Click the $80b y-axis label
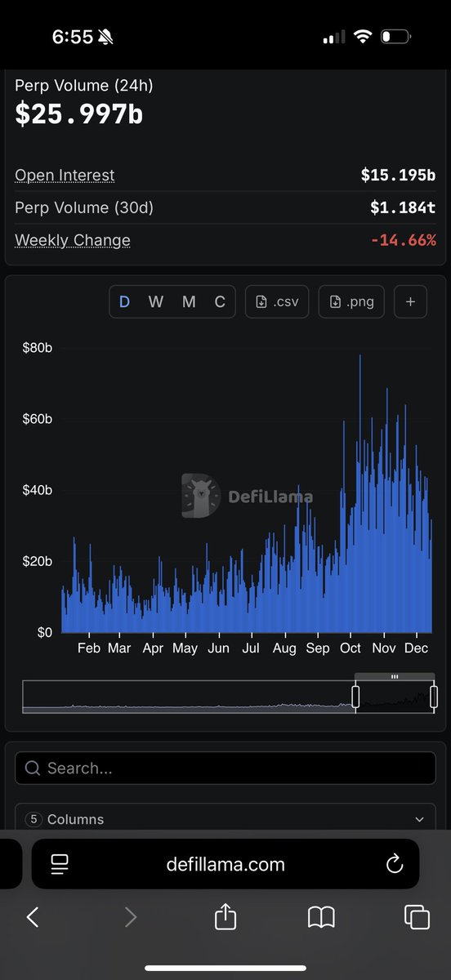The width and height of the screenshot is (451, 980). pyautogui.click(x=38, y=348)
